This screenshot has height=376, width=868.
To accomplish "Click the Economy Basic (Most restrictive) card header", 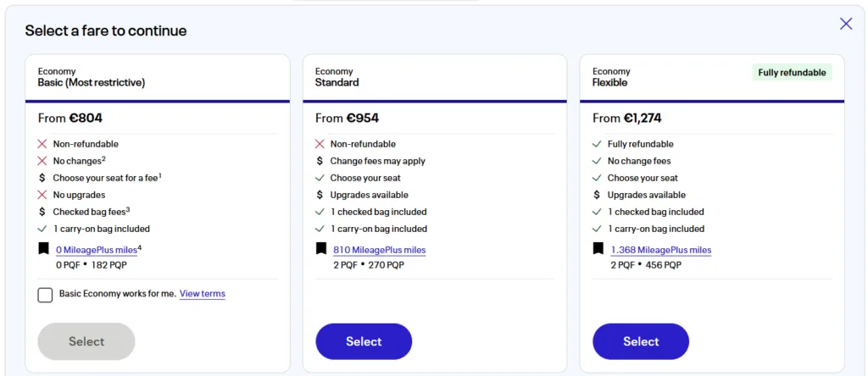I will point(158,77).
